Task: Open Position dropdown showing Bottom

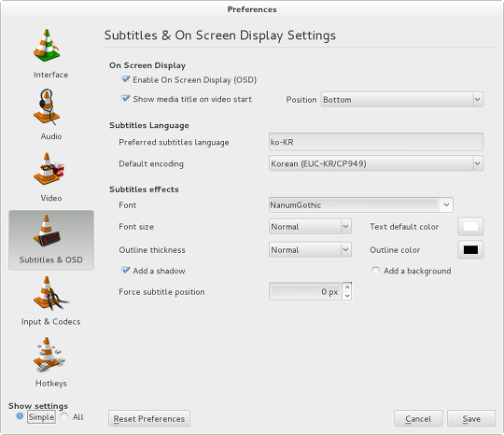Action: tap(401, 100)
